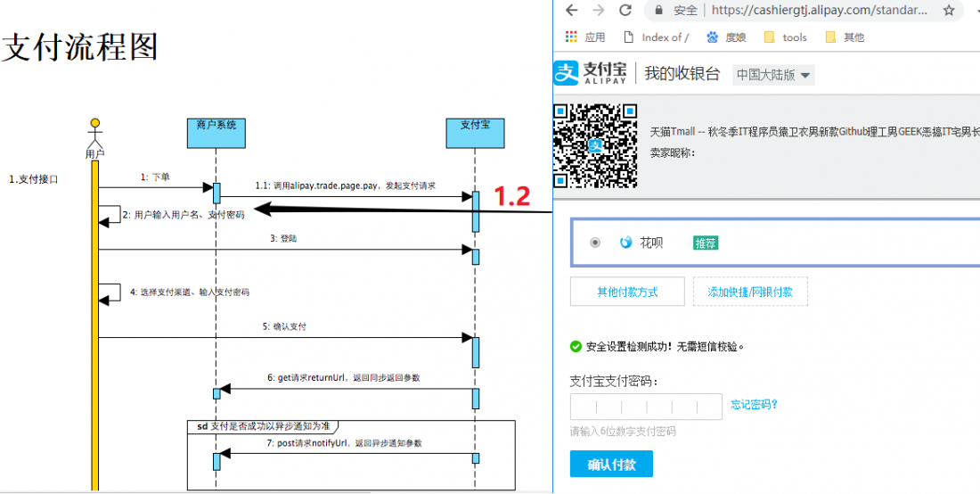Click the green security check icon
The height and width of the screenshot is (494, 980).
576,347
